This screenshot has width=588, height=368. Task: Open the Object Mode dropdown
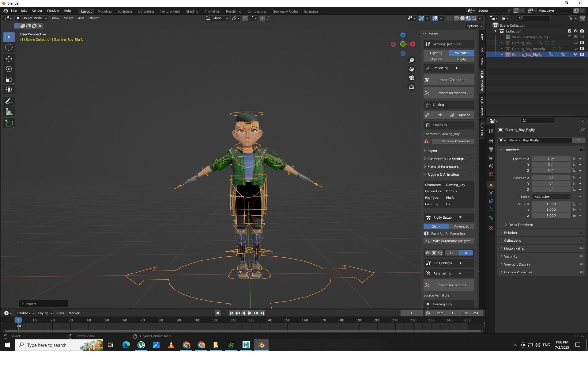(x=31, y=18)
